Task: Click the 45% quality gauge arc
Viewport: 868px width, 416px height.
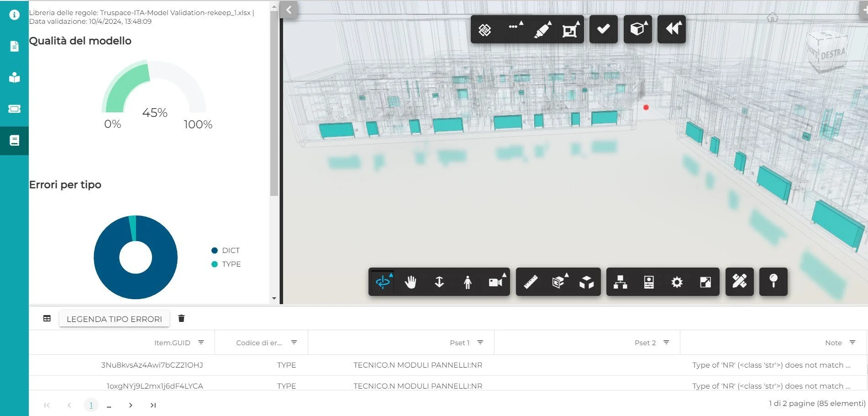Action: coord(126,87)
